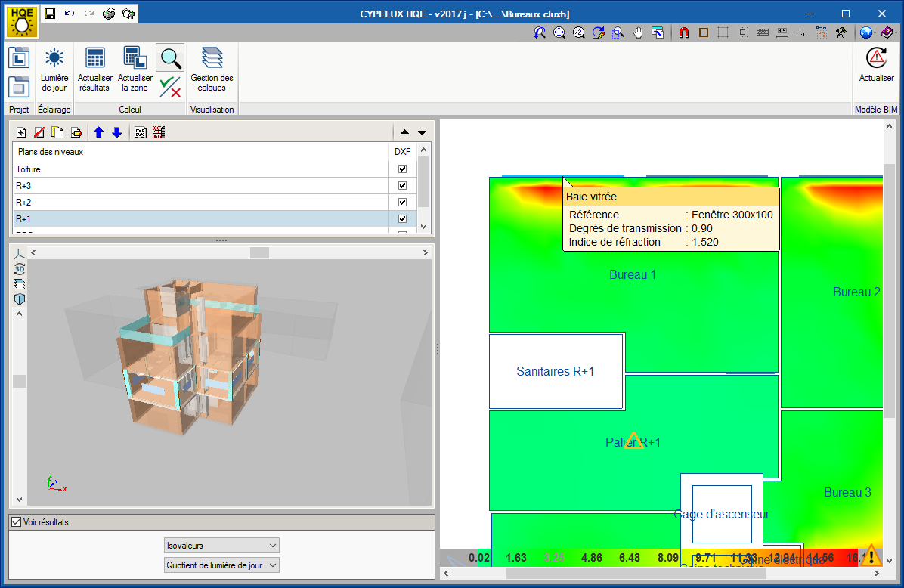Viewport: 904px width, 588px height.
Task: Click the 3D view horizontal scrollbar thumb
Action: coord(259,252)
